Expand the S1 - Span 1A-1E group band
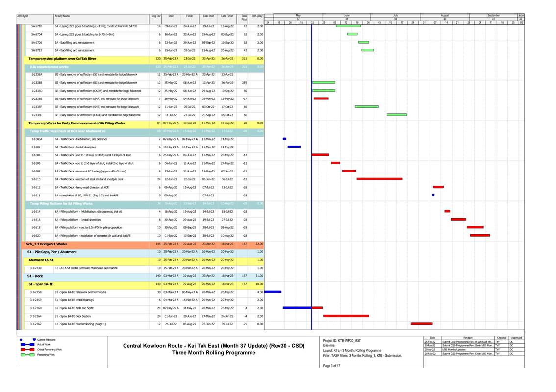556x392 pixels. (x=41, y=284)
